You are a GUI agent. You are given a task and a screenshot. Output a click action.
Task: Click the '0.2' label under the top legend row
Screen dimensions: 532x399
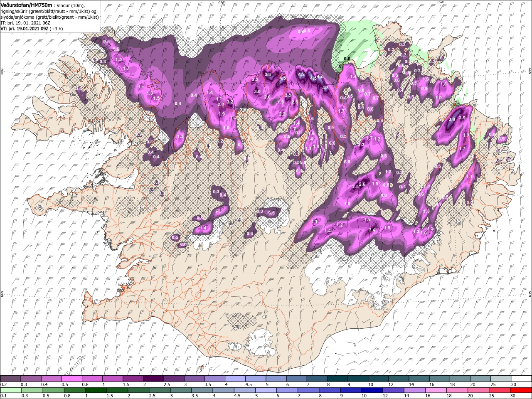point(3,384)
